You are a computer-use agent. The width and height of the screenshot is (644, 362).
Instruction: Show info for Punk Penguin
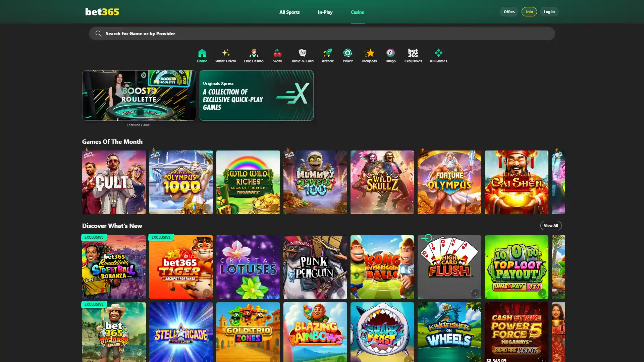coord(341,293)
